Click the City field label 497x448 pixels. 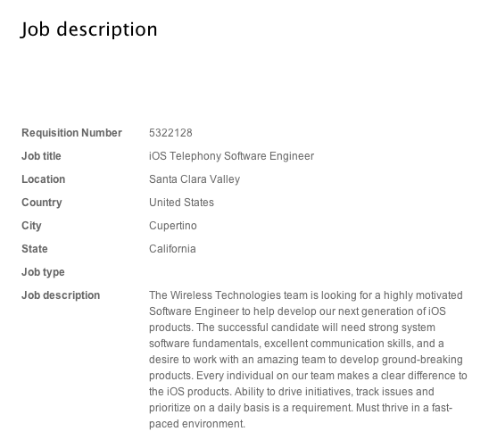(31, 226)
